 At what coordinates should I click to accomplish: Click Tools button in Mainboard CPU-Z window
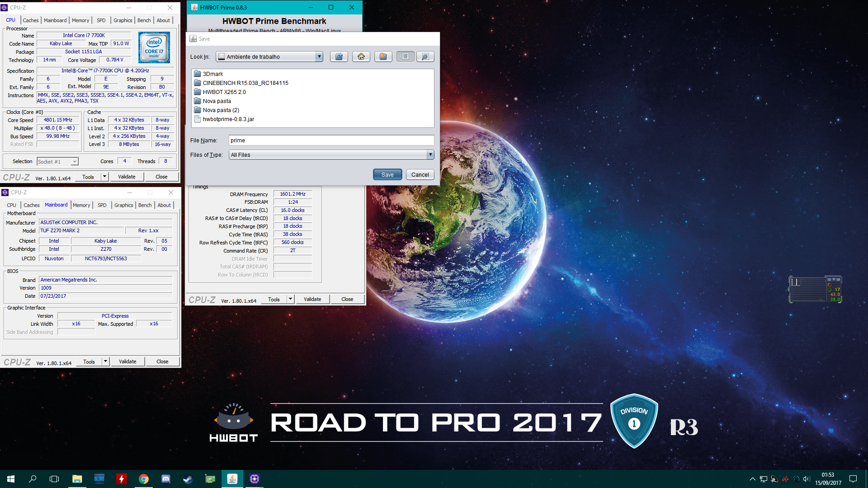89,361
